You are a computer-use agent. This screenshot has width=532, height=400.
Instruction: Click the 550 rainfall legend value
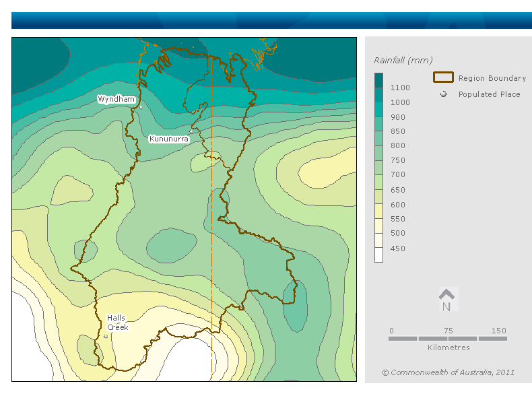click(397, 219)
